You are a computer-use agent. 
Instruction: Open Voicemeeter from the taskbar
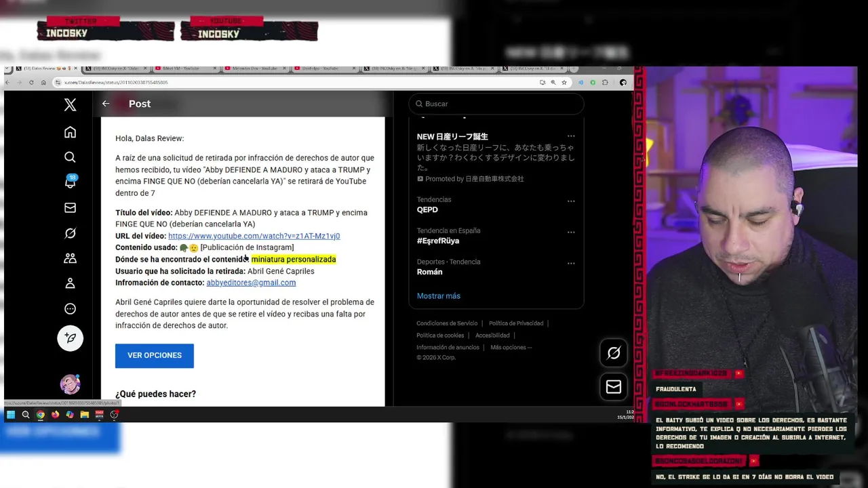click(x=100, y=415)
